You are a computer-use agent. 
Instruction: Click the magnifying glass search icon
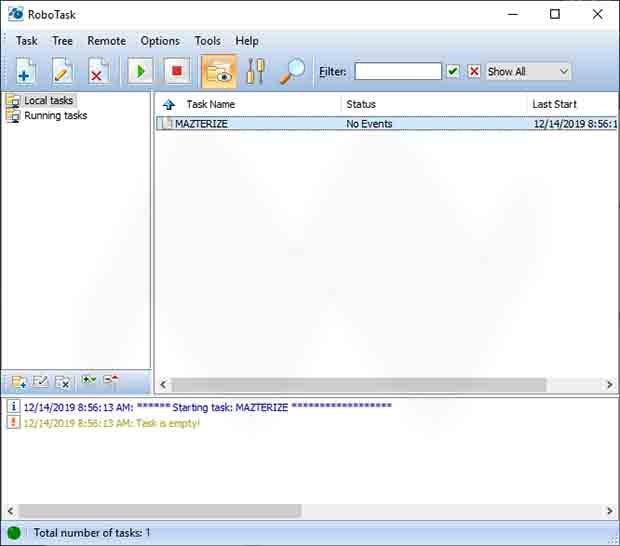tap(292, 72)
